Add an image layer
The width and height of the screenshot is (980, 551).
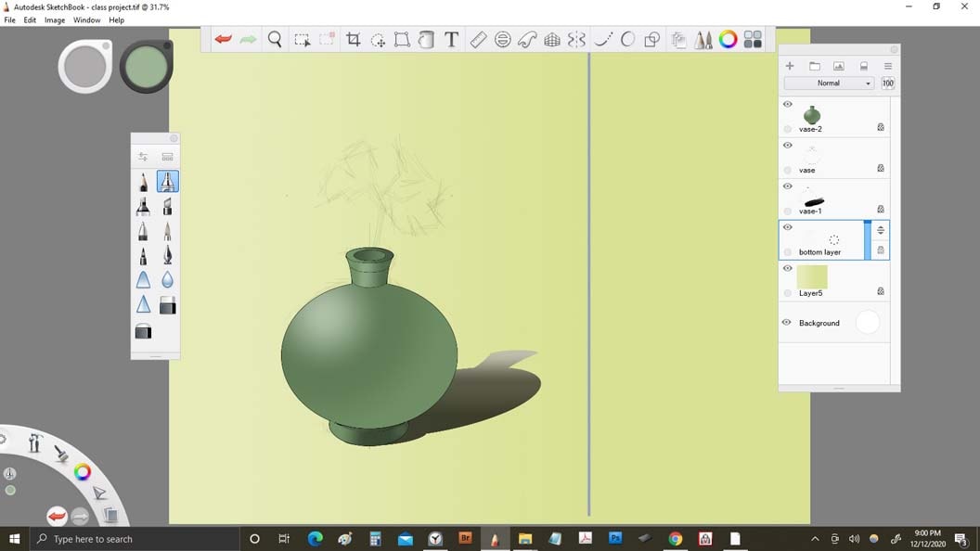(839, 66)
